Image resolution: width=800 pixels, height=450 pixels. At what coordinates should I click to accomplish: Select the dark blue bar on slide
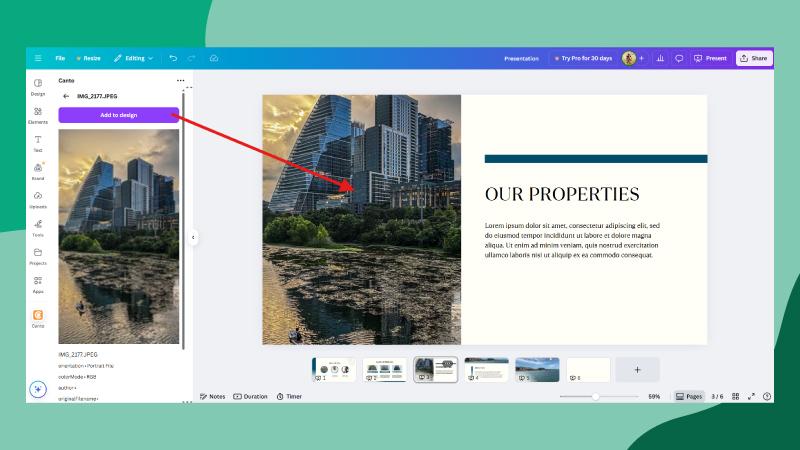596,159
